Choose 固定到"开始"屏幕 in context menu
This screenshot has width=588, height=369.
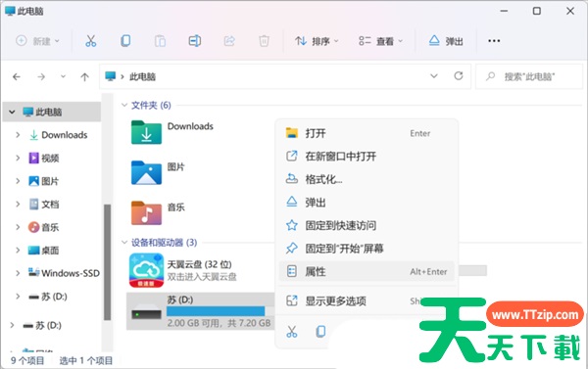pyautogui.click(x=367, y=249)
